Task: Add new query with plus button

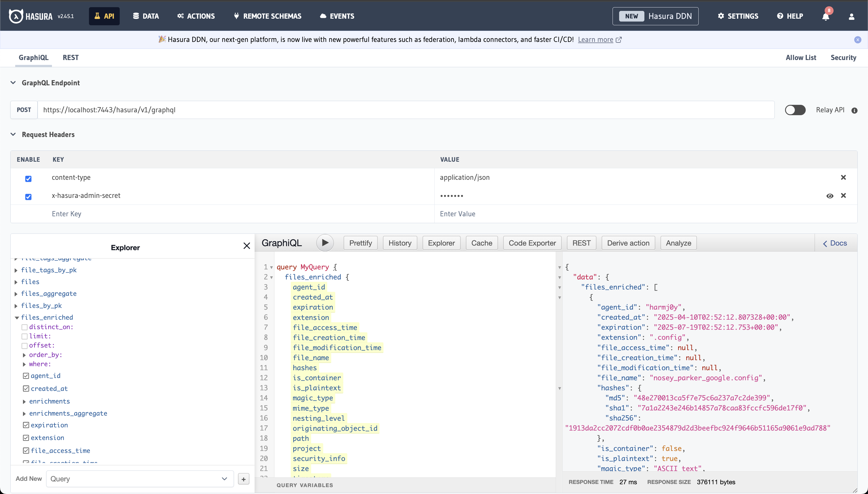Action: tap(243, 479)
